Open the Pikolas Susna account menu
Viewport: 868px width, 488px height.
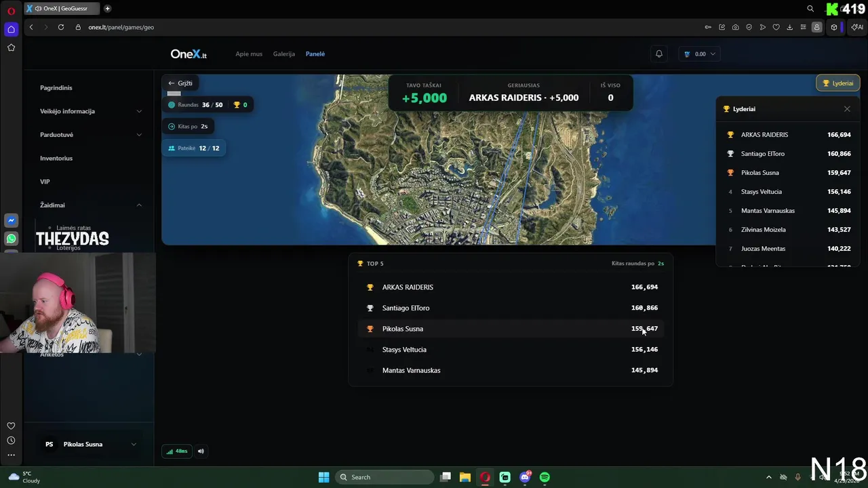(x=91, y=444)
